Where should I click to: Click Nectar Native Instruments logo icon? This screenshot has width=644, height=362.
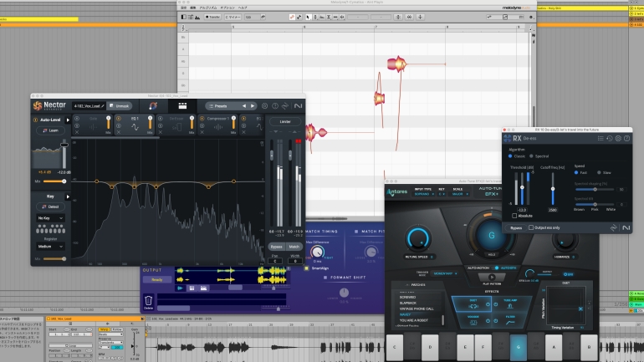298,106
